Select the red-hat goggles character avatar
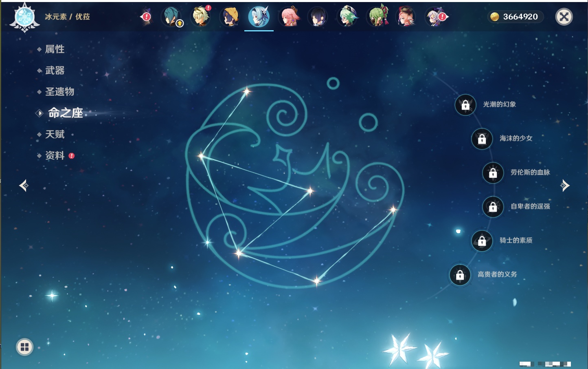Screen dimensions: 588x369 click(x=406, y=17)
